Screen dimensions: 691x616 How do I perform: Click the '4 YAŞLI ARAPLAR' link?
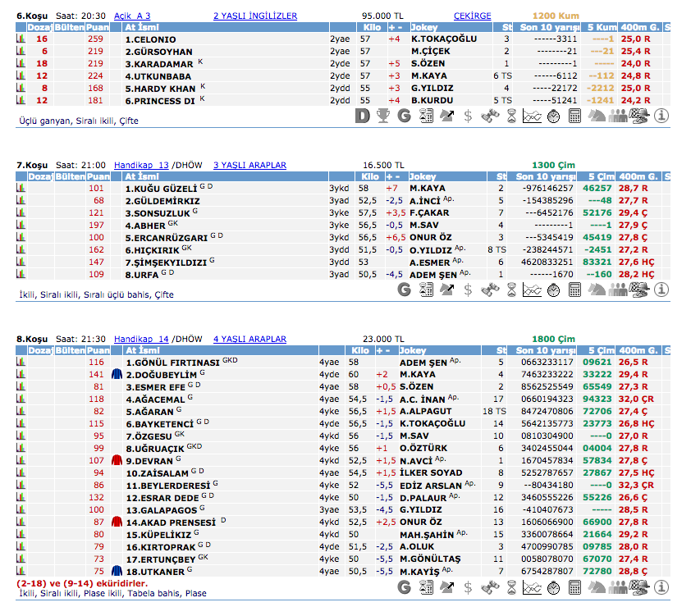pyautogui.click(x=249, y=339)
